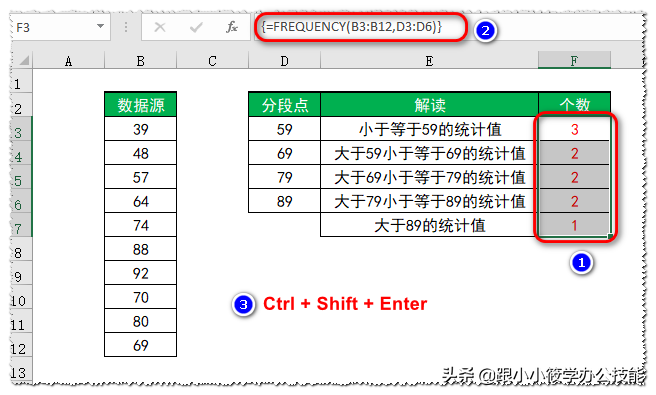Click cell containing 64
This screenshot has height=395, width=656.
click(141, 201)
